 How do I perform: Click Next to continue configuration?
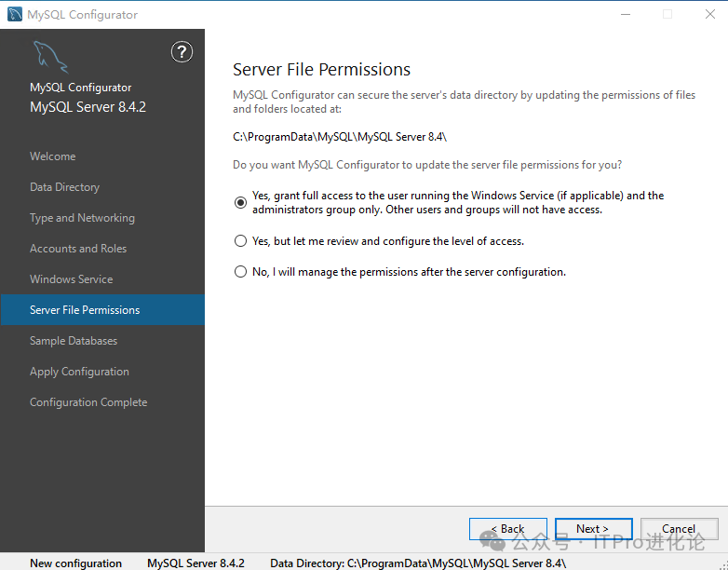coord(593,529)
